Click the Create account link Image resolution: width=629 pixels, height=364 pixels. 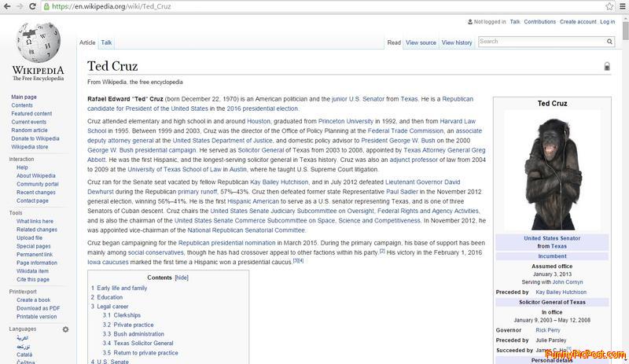pos(578,22)
